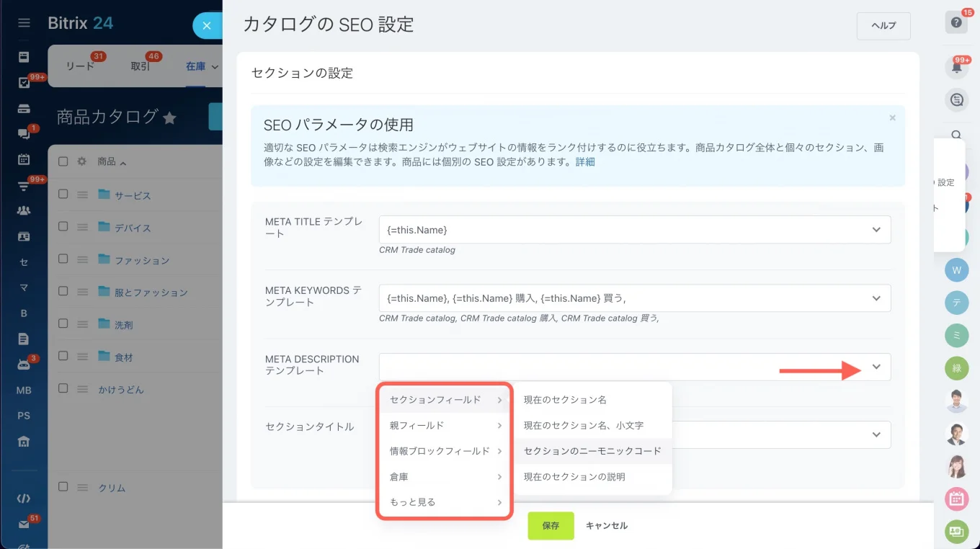The width and height of the screenshot is (980, 549).
Task: Open the tasks icon in the left sidebar
Action: click(x=24, y=83)
